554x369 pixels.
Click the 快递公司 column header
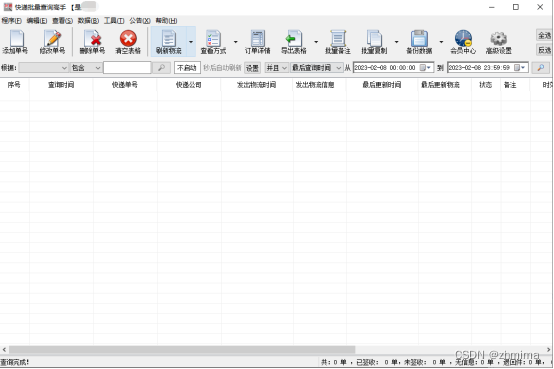(189, 85)
